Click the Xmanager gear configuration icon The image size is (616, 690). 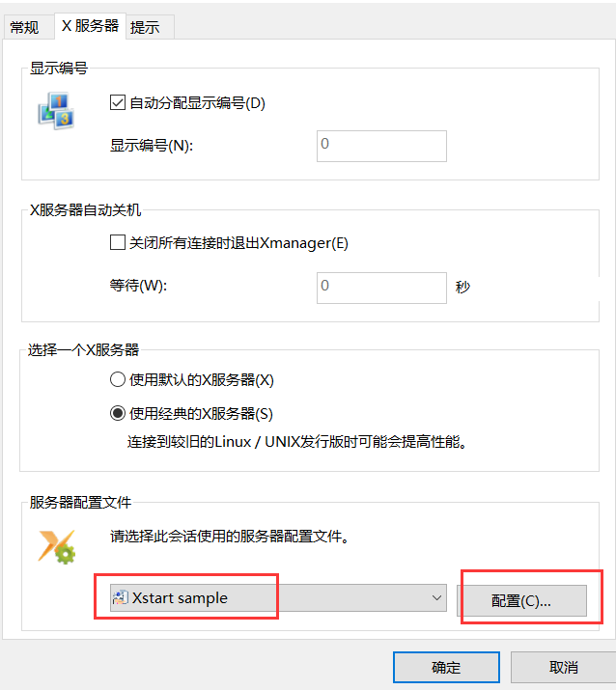[57, 547]
